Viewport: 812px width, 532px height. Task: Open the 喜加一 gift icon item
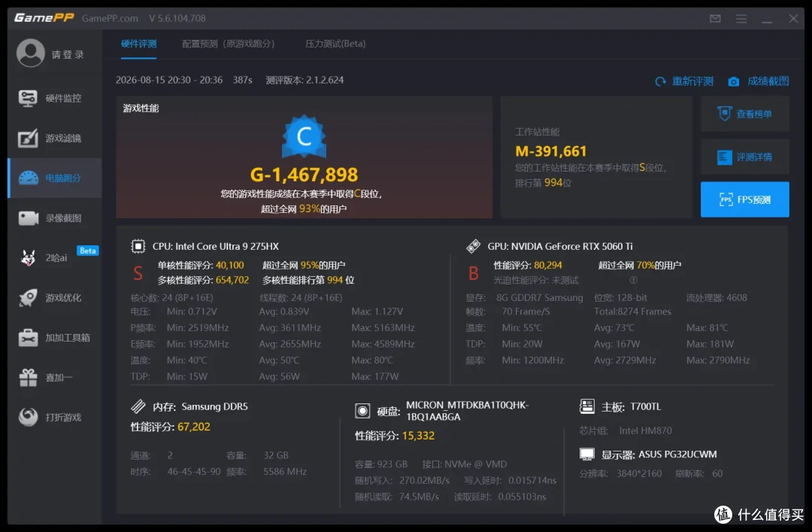54,378
